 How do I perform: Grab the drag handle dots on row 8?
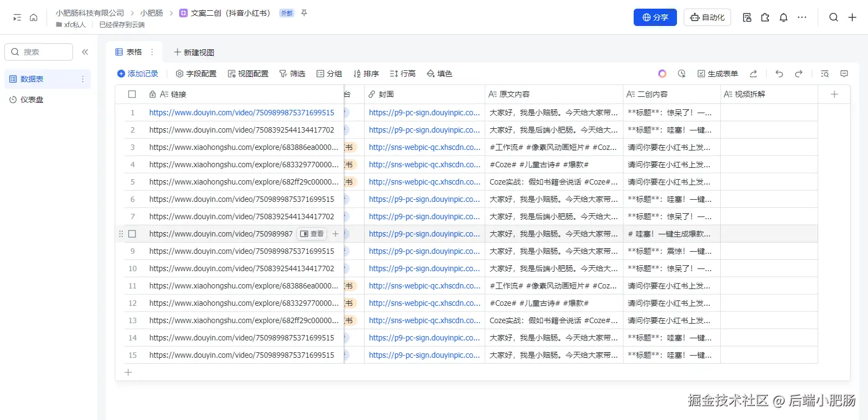click(121, 234)
